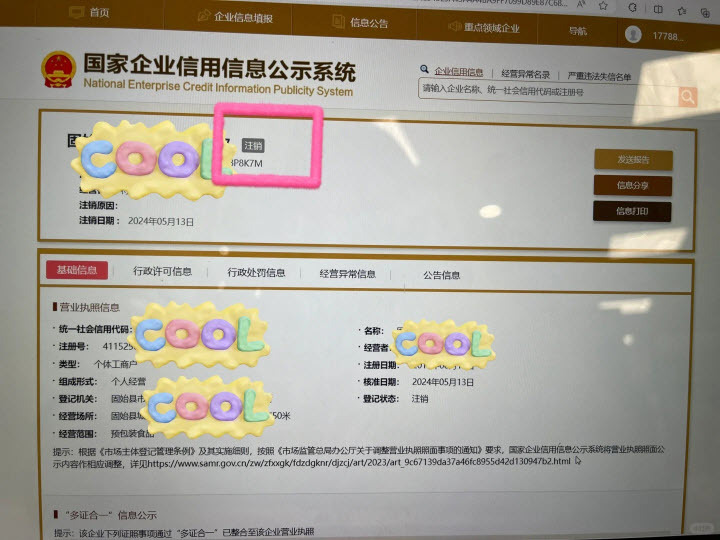Screen dimensions: 720x540
Task: Click the 信息分享 button
Action: pos(632,185)
